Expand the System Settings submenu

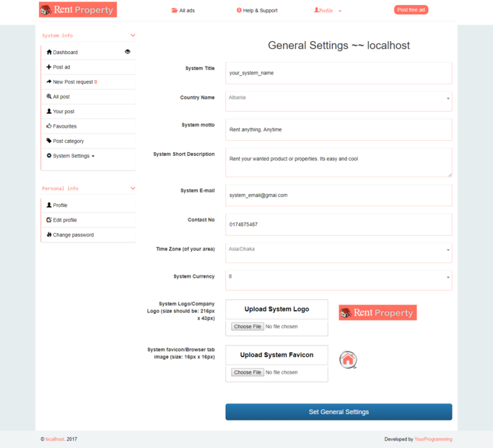coord(72,156)
